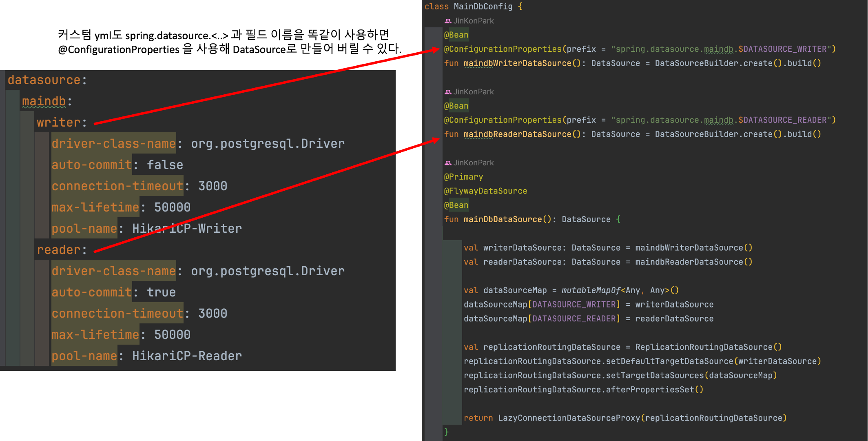Click the maindbReaderDataSource function name

[x=517, y=134]
